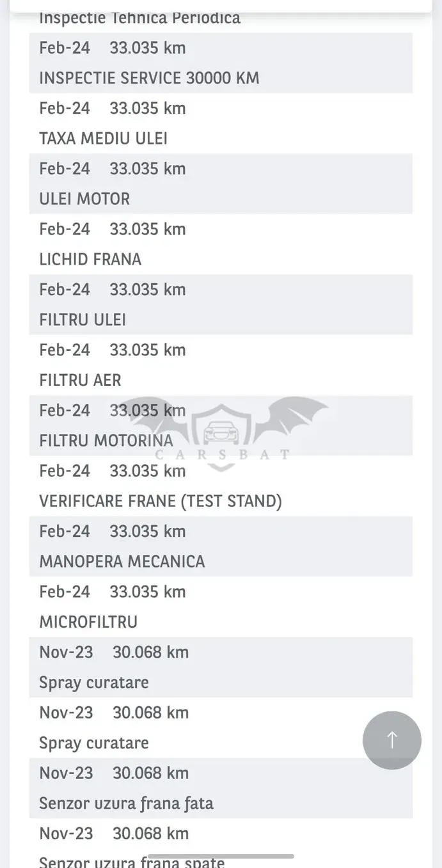Select VERIFICARE FRANE (TEST STAND) row

pyautogui.click(x=221, y=486)
